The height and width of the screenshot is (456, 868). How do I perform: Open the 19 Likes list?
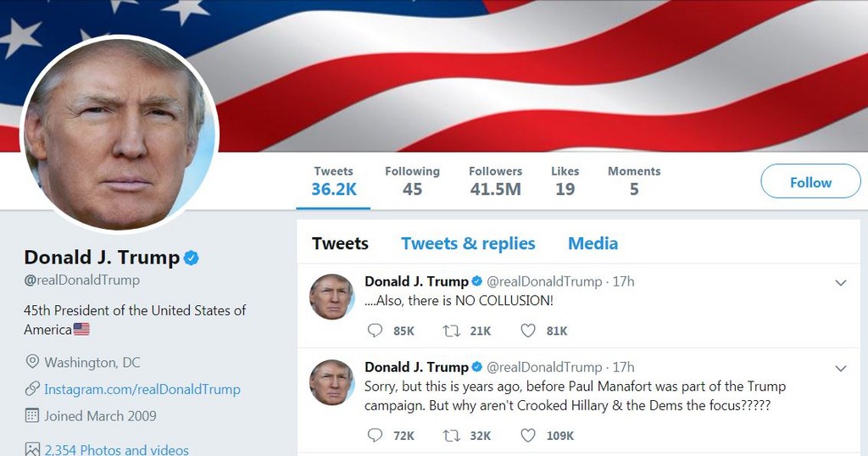tap(565, 181)
